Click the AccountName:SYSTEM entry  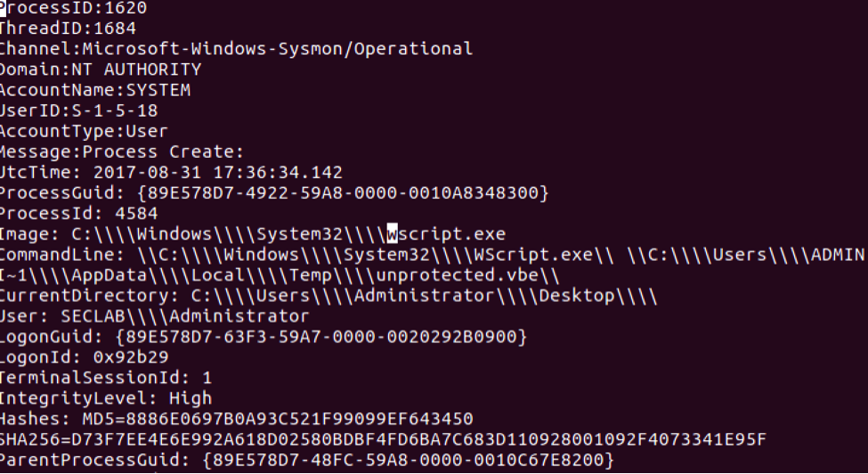(x=95, y=90)
